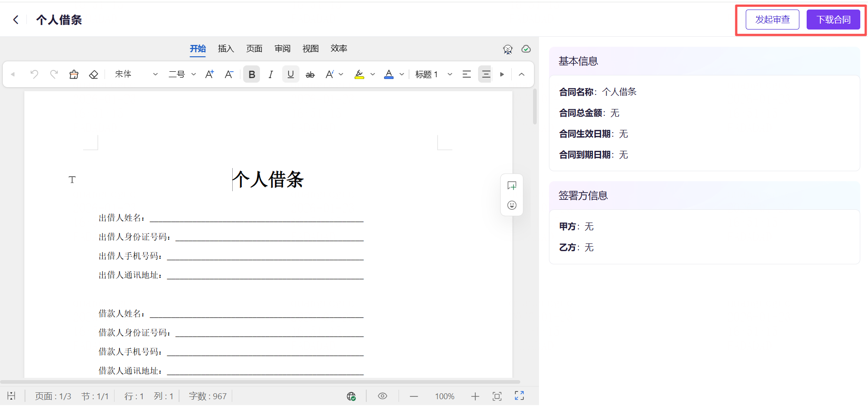Click the add comment icon beside document
Image resolution: width=868 pixels, height=406 pixels.
(512, 186)
